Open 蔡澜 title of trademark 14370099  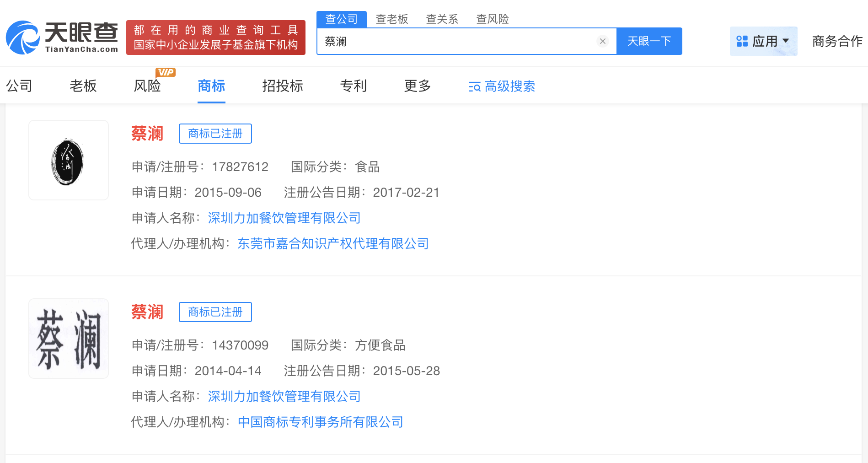147,312
